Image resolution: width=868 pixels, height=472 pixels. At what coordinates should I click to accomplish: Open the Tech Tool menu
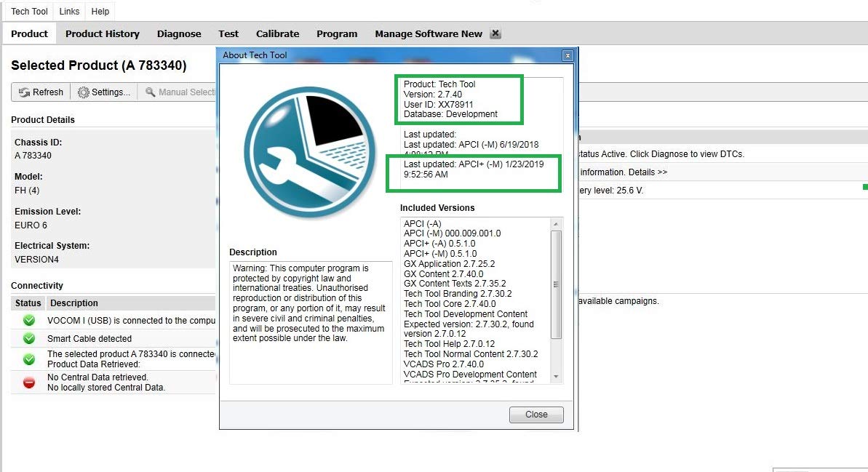(29, 12)
